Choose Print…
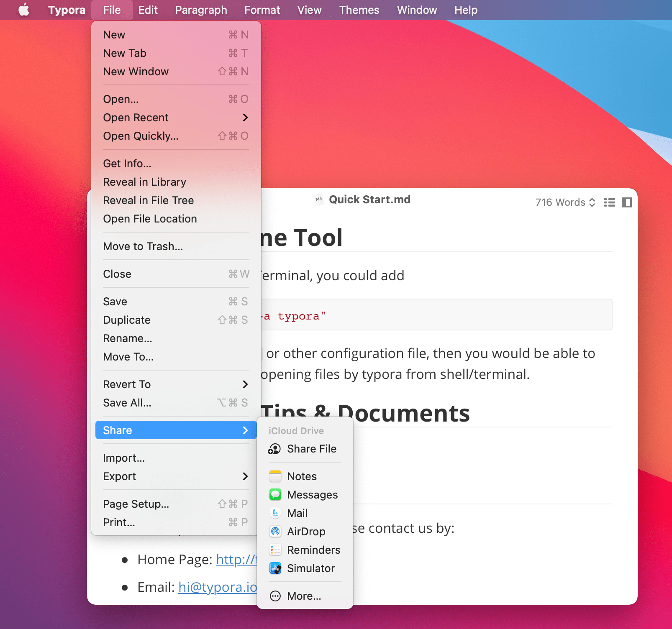The width and height of the screenshot is (672, 629). [x=176, y=522]
